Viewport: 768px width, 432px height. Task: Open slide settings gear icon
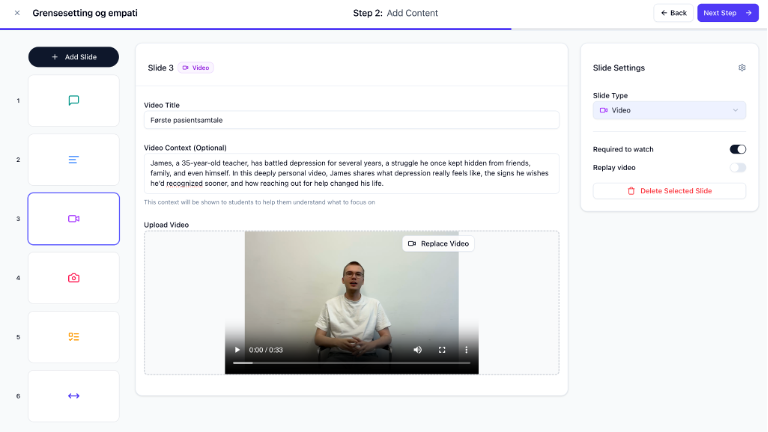(742, 68)
